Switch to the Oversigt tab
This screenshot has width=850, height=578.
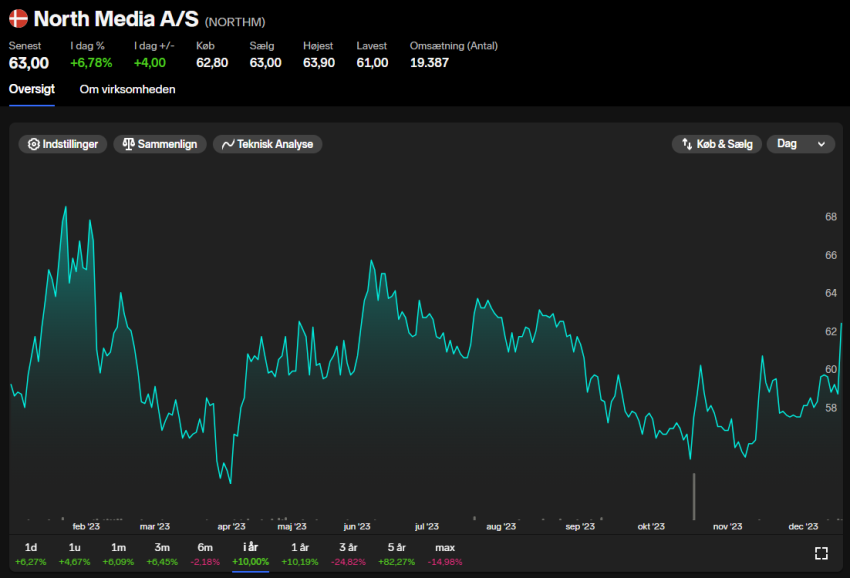(32, 89)
